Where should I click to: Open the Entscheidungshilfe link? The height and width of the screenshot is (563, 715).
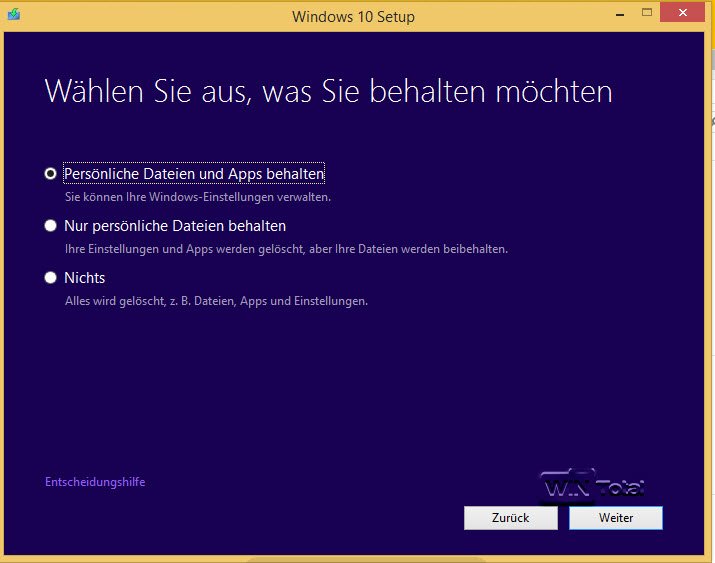(95, 482)
